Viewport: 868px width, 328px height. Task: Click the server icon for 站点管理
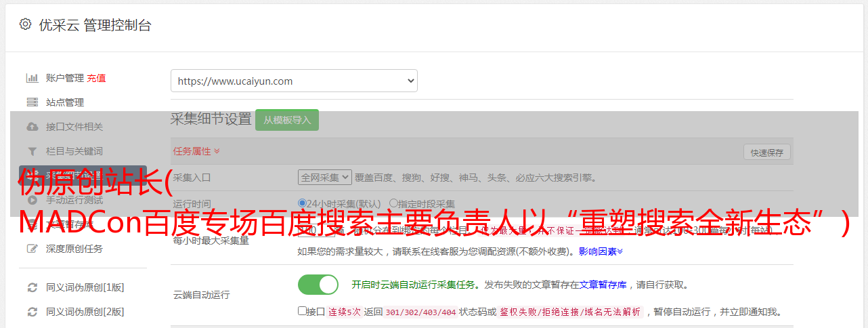coord(32,102)
